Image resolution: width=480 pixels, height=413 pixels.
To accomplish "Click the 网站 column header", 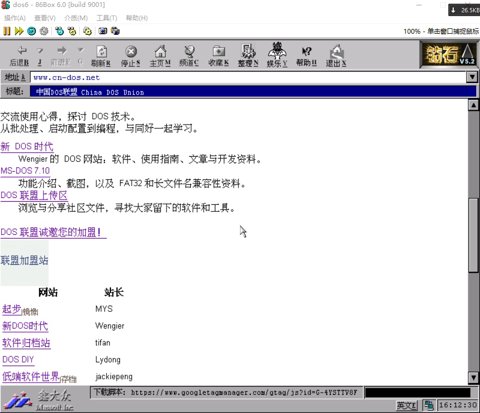I will 48,292.
